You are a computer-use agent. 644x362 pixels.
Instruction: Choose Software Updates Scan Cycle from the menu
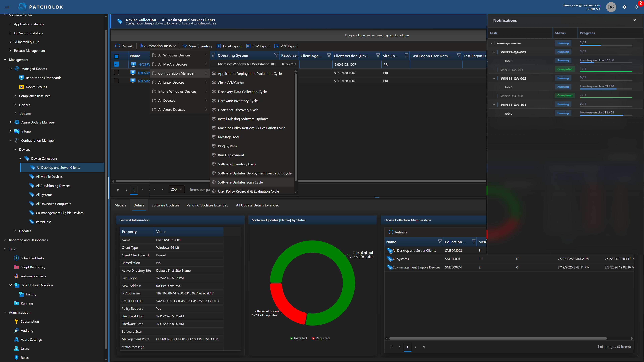tap(240, 182)
